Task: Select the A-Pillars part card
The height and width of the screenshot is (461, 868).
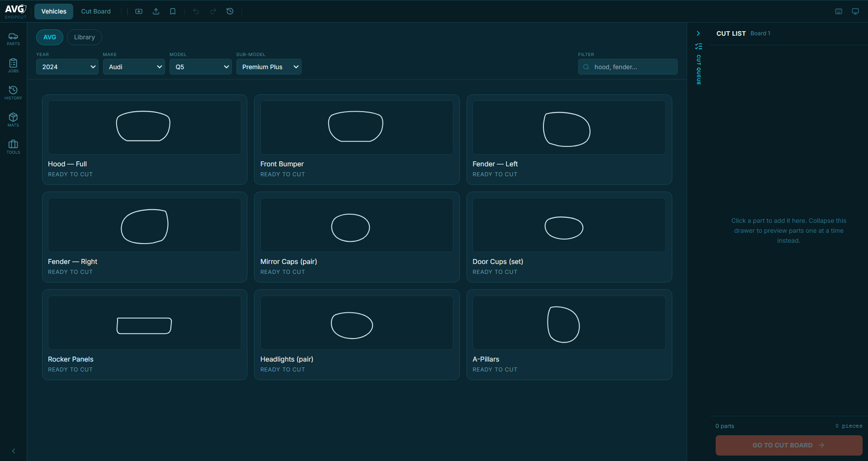Action: coord(569,335)
